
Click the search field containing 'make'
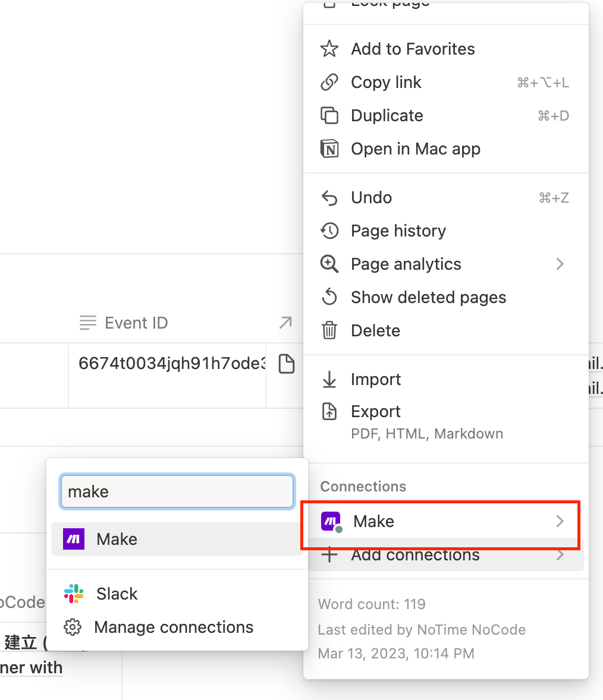(176, 491)
